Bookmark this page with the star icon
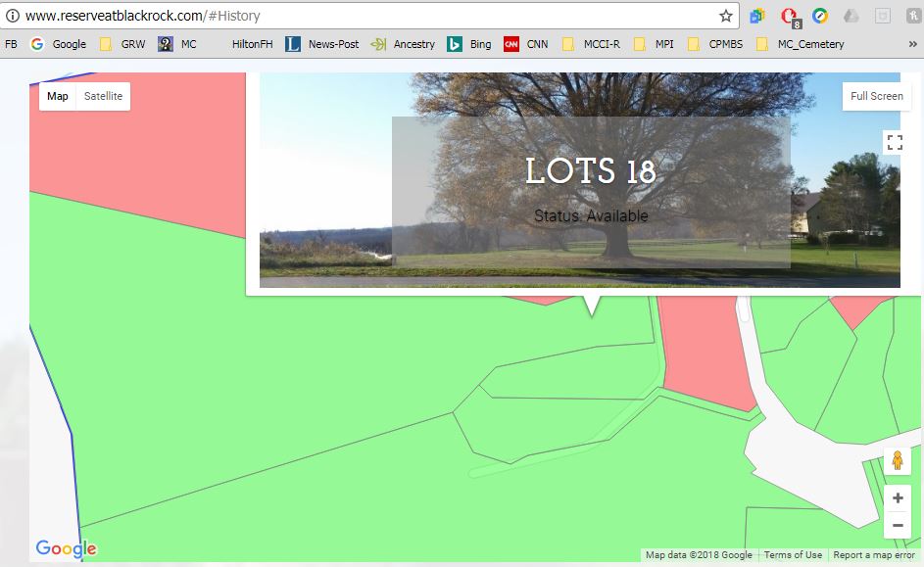Screen dimensions: 924x567 coord(726,16)
